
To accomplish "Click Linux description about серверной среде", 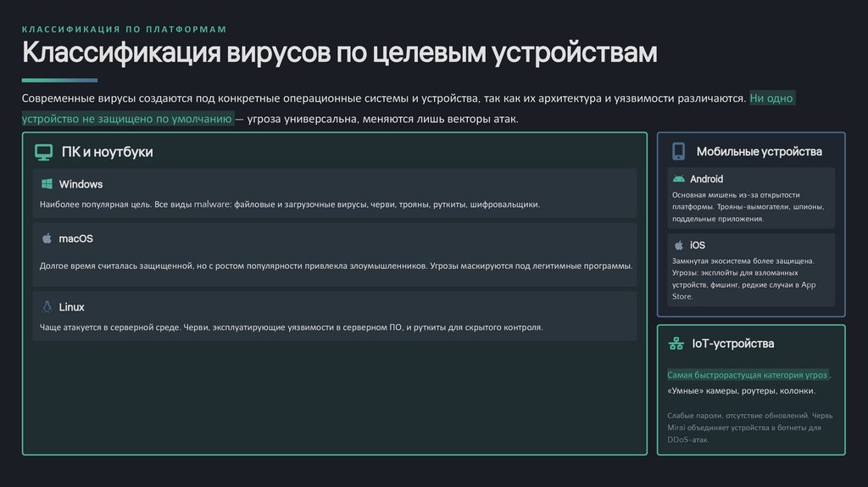I will pos(292,327).
